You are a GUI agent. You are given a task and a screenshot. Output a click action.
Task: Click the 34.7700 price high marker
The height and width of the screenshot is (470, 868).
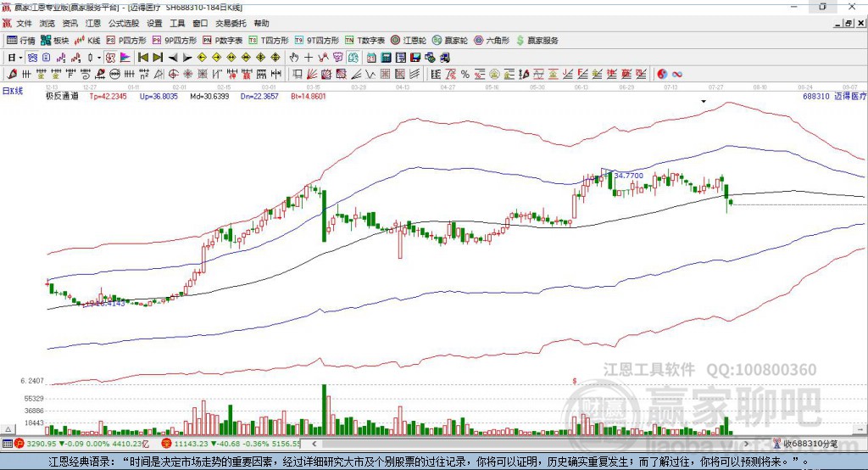point(629,175)
